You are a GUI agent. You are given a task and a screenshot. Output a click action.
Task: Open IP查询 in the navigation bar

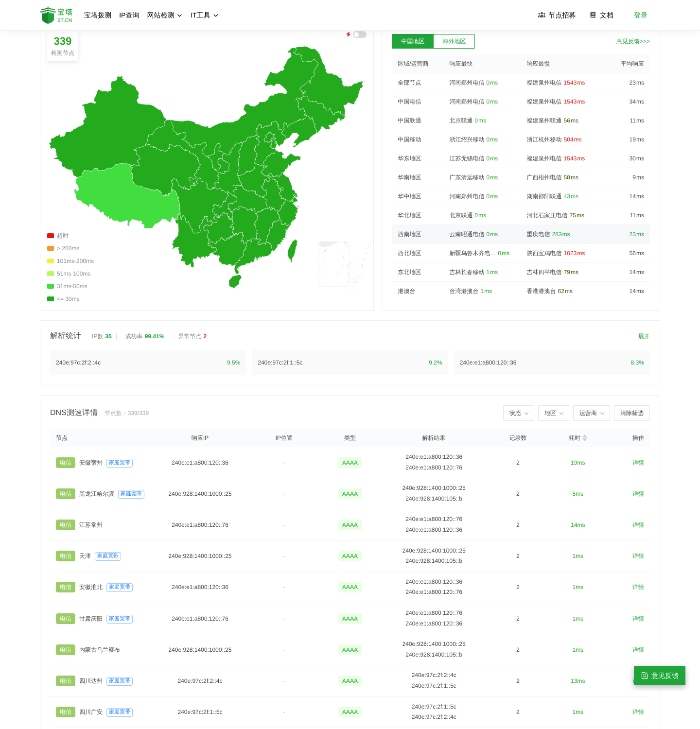(x=129, y=15)
